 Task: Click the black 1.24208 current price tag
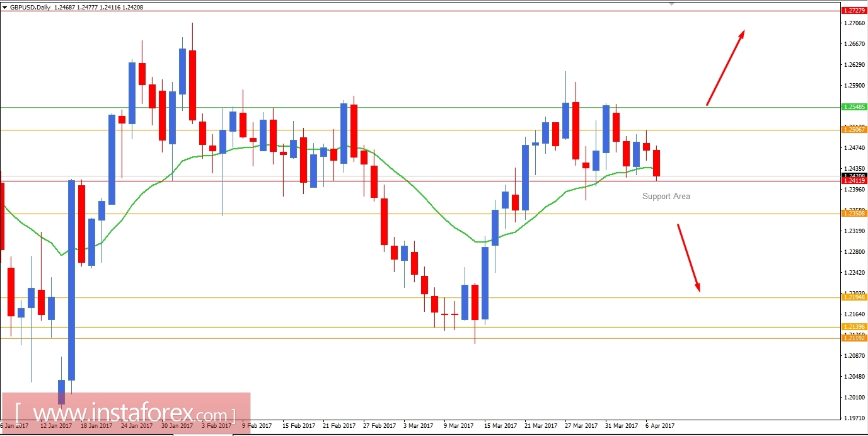pos(853,176)
